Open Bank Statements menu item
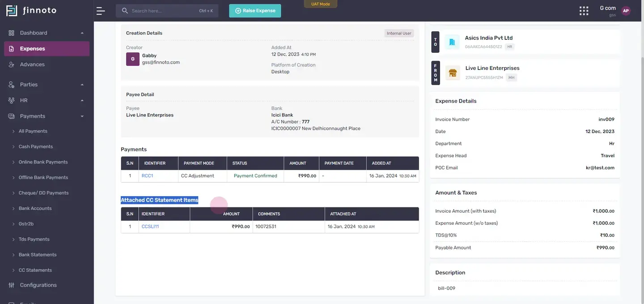The width and height of the screenshot is (644, 304). (38, 255)
